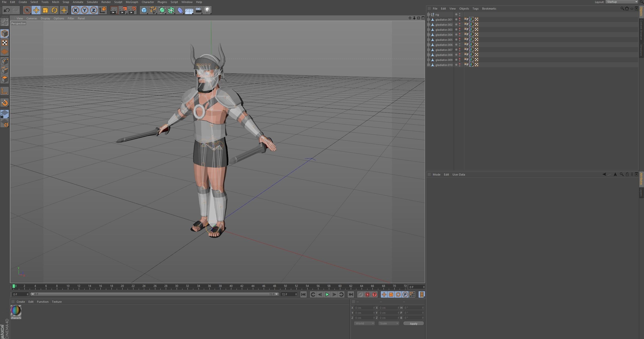
Task: Open the File menu in main menu bar
Action: pyautogui.click(x=4, y=2)
